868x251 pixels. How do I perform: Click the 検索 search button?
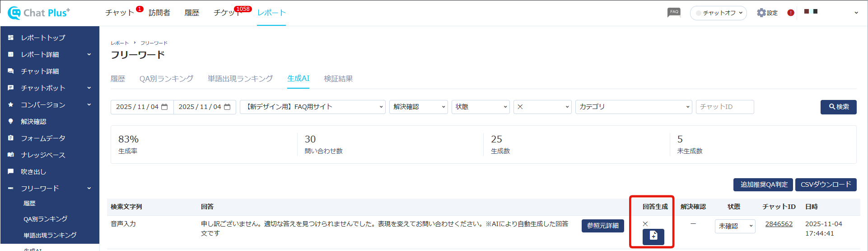point(838,107)
